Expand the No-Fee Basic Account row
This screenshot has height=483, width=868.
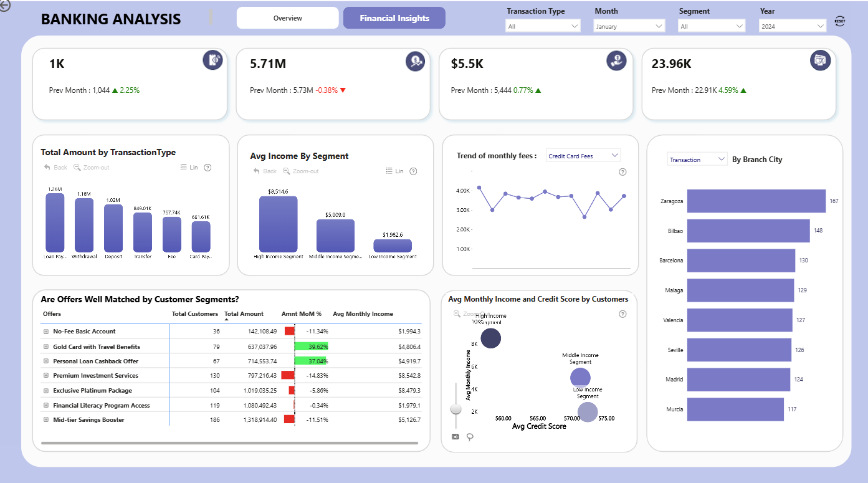(46, 332)
